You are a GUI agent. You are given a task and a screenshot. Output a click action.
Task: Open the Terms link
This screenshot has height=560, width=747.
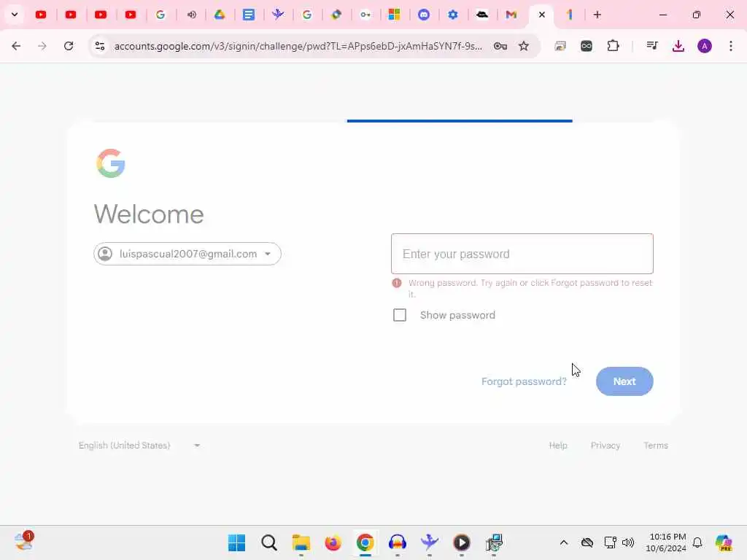click(x=656, y=446)
